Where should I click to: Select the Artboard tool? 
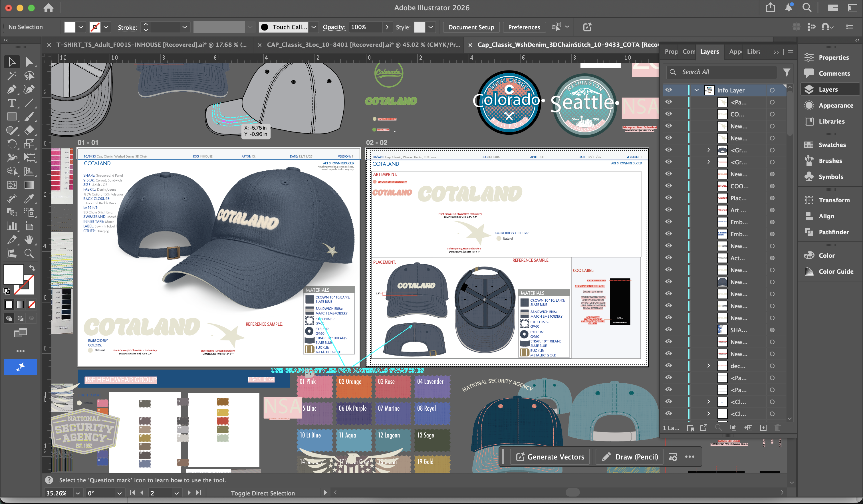29,226
